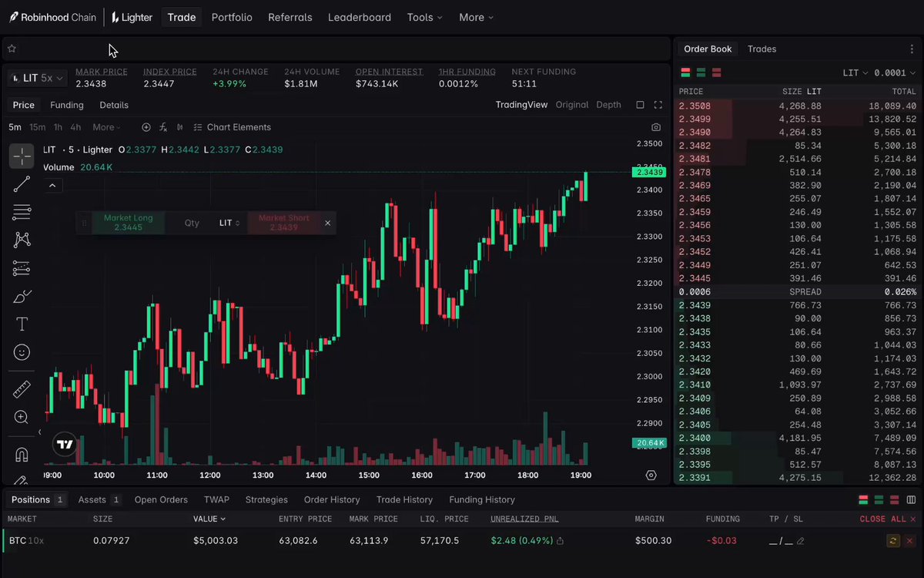Select the zoom in tool
The height and width of the screenshot is (578, 924).
[x=22, y=417]
